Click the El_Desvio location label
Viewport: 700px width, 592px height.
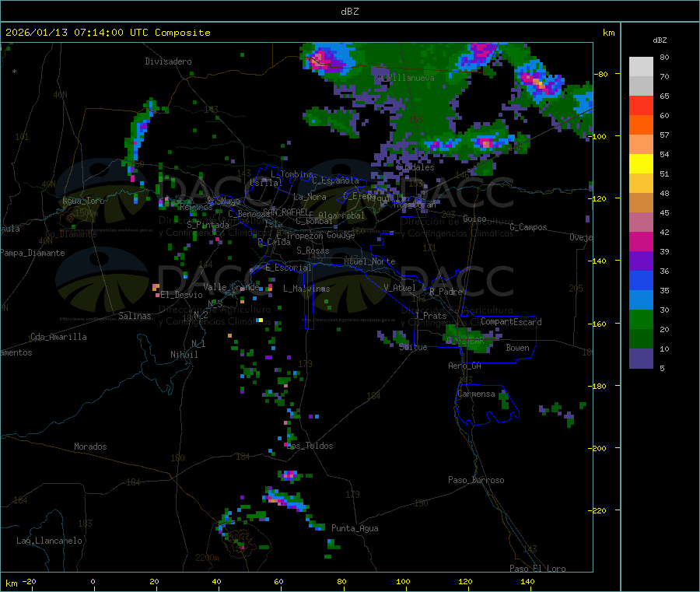click(x=182, y=295)
